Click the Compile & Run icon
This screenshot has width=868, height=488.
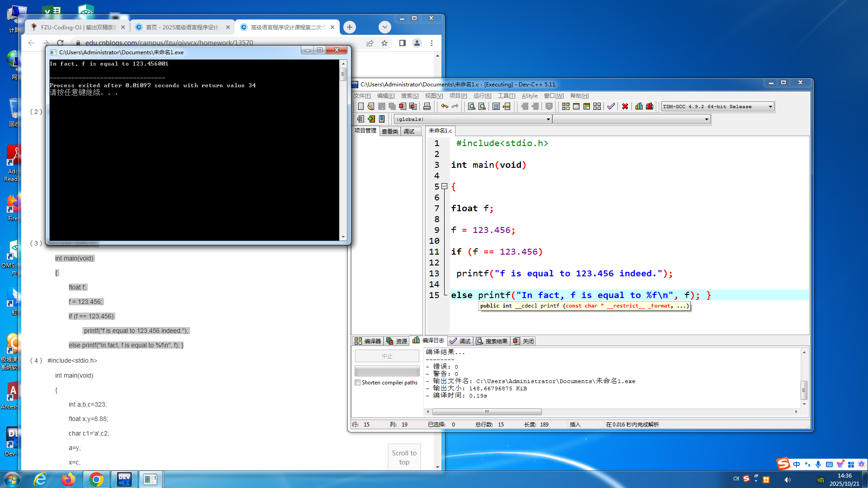click(x=587, y=106)
